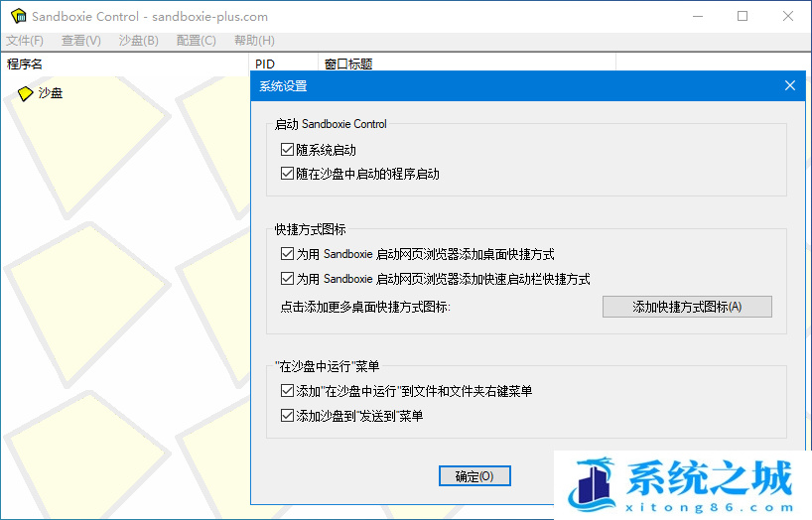Image resolution: width=812 pixels, height=520 pixels.
Task: Maximize the Sandboxie Control window
Action: (743, 17)
